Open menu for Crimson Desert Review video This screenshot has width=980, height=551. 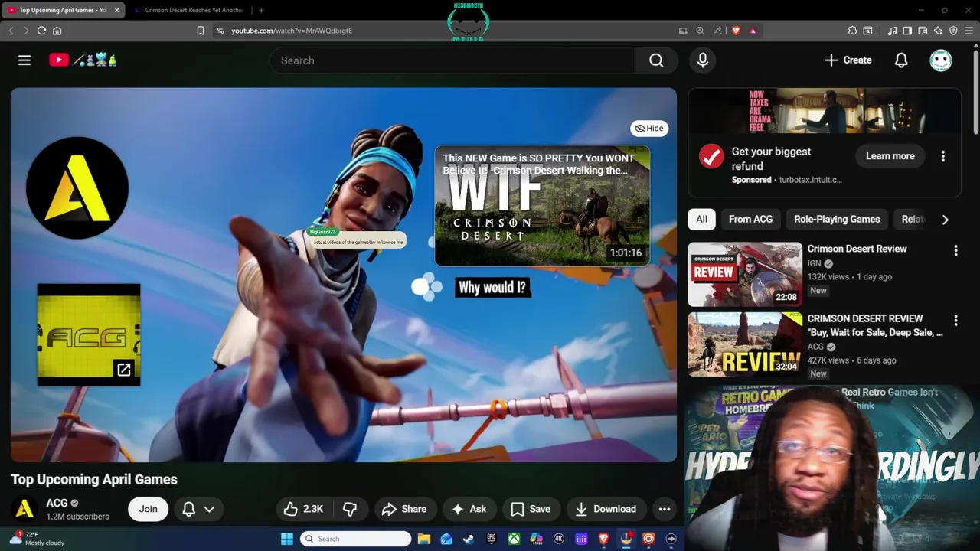pyautogui.click(x=955, y=251)
